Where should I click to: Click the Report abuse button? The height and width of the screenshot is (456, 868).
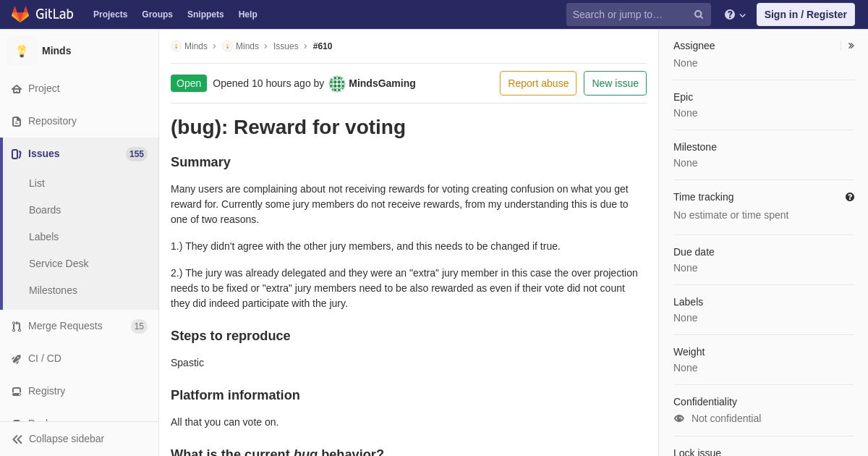click(x=538, y=83)
